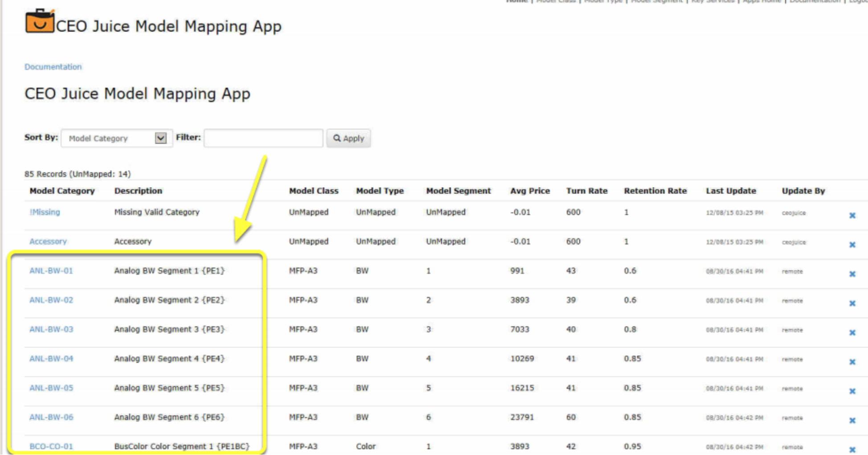This screenshot has width=868, height=455.
Task: Click the Last Update column header
Action: 731,191
